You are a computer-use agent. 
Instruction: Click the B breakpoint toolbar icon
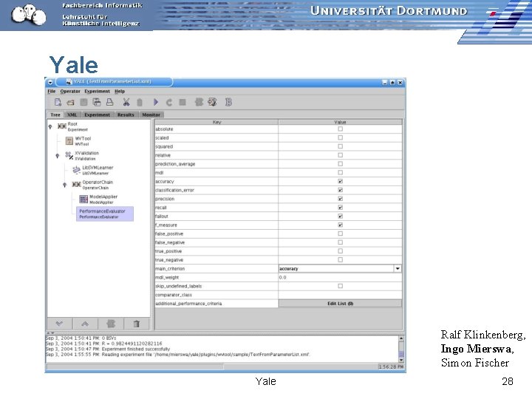tap(228, 102)
